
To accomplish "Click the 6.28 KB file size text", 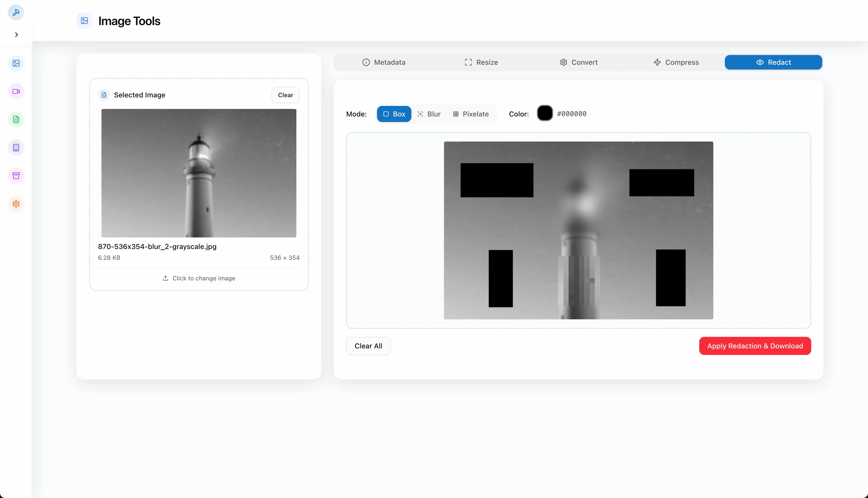I will coord(109,258).
